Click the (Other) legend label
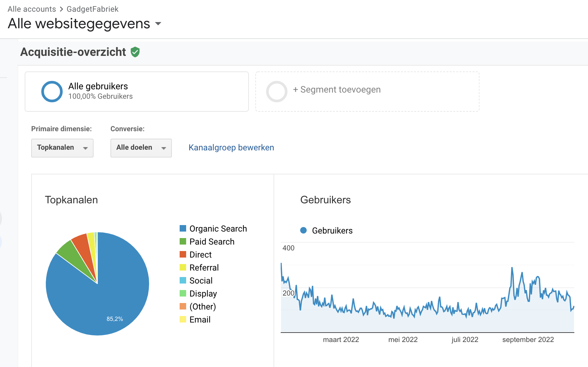This screenshot has height=367, width=588. coord(203,307)
